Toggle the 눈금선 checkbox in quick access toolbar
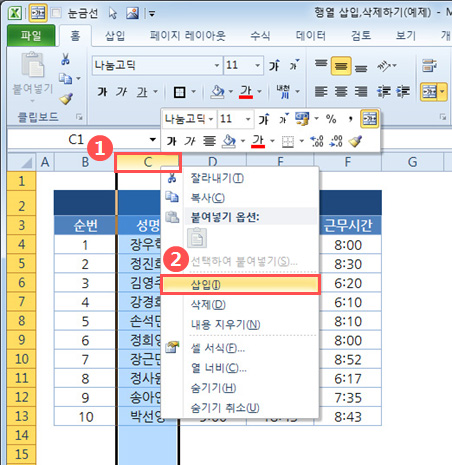 [56, 13]
